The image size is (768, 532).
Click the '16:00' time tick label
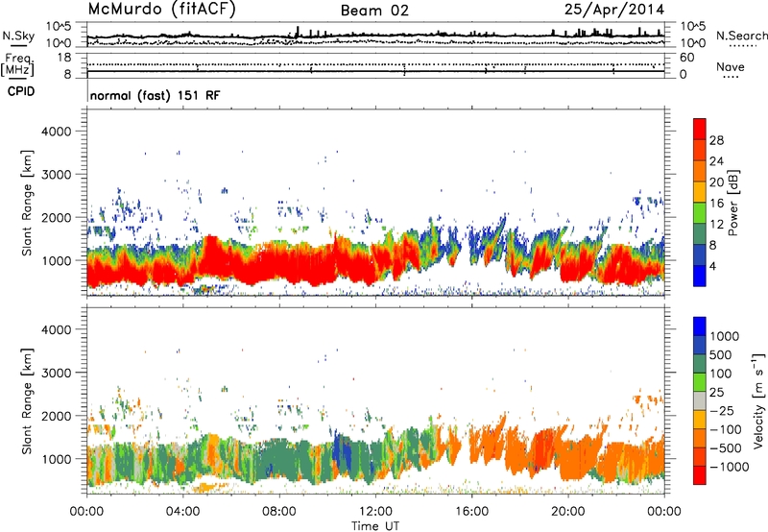[472, 512]
